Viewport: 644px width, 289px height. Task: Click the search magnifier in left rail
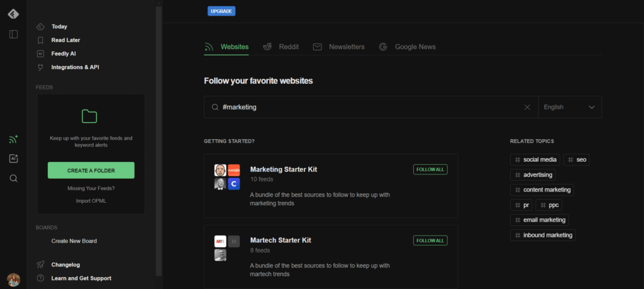(x=14, y=178)
